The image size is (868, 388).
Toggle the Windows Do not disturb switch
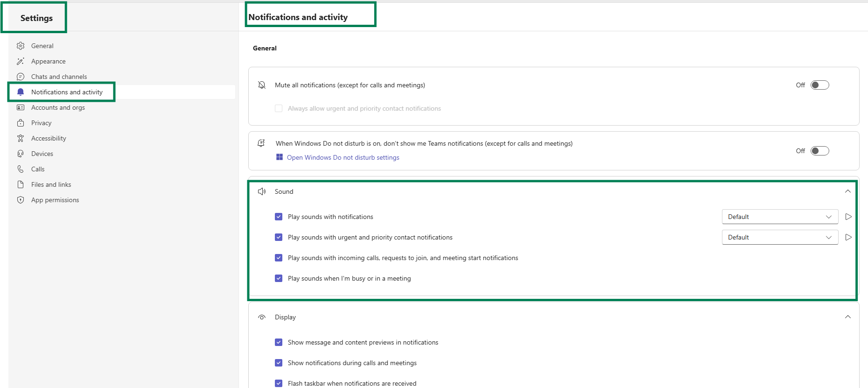pos(819,151)
